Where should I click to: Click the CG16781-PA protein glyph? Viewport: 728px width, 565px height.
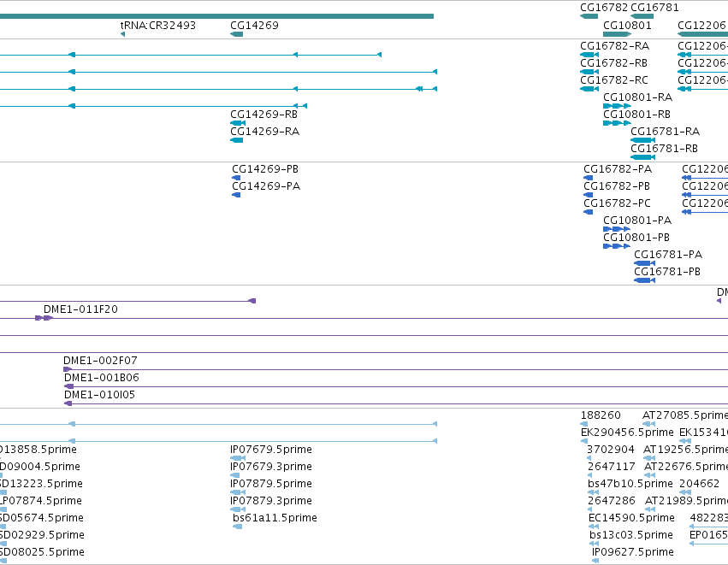[644, 263]
